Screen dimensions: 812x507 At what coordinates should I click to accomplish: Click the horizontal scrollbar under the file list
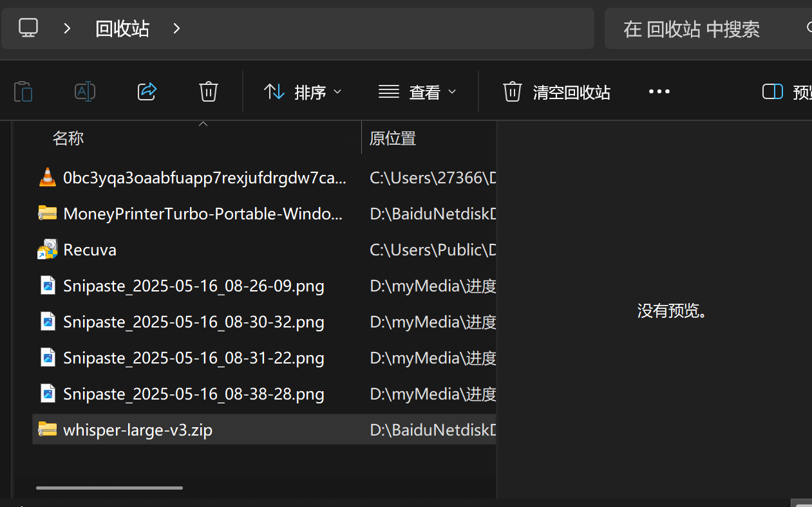click(109, 488)
